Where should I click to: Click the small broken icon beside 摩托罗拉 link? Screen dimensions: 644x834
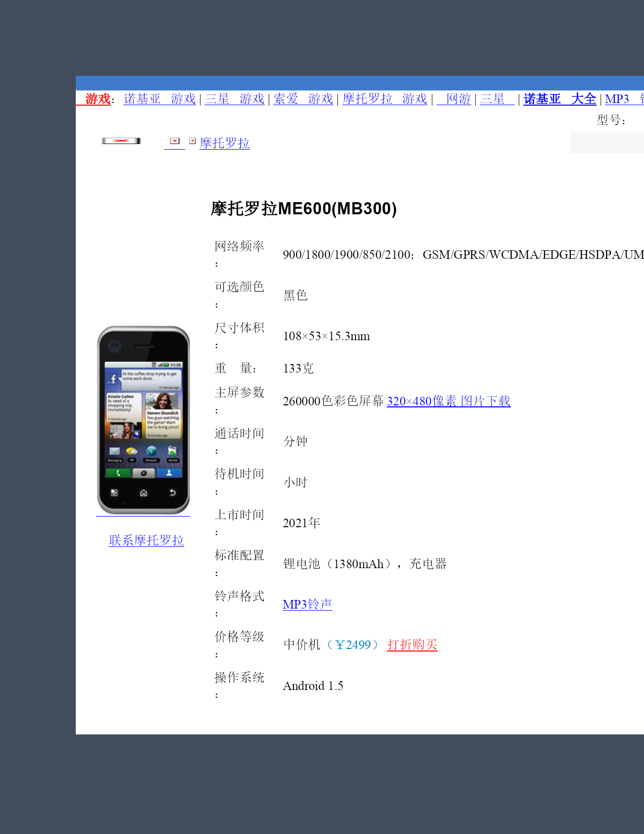tap(192, 141)
